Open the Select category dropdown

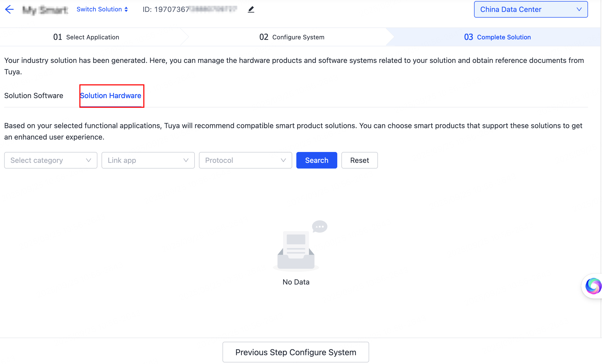(x=51, y=160)
